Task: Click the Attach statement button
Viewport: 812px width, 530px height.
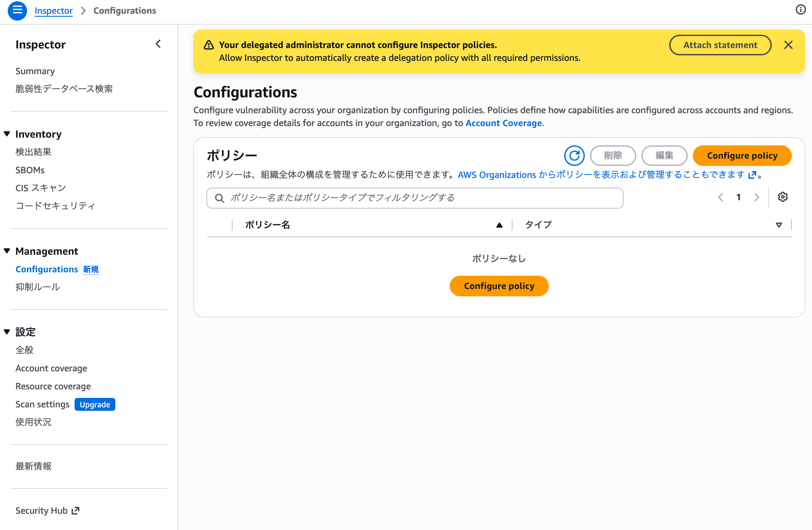Action: click(720, 45)
